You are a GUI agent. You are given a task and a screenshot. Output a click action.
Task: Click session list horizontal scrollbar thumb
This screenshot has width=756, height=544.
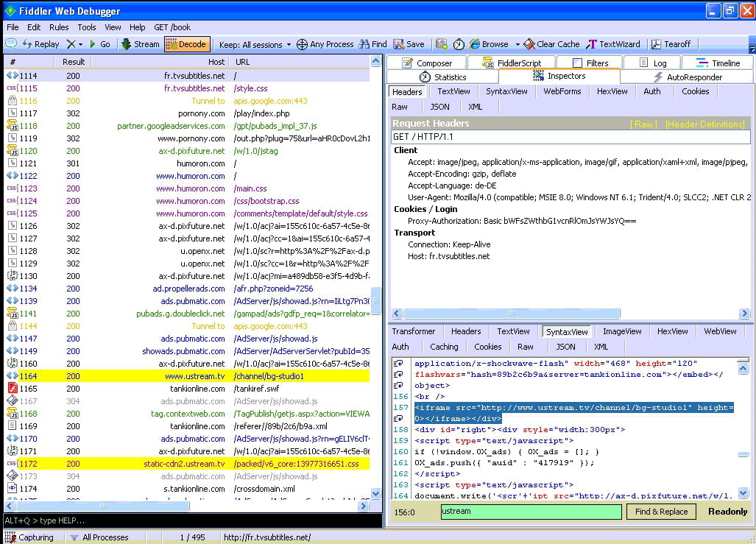(102, 506)
